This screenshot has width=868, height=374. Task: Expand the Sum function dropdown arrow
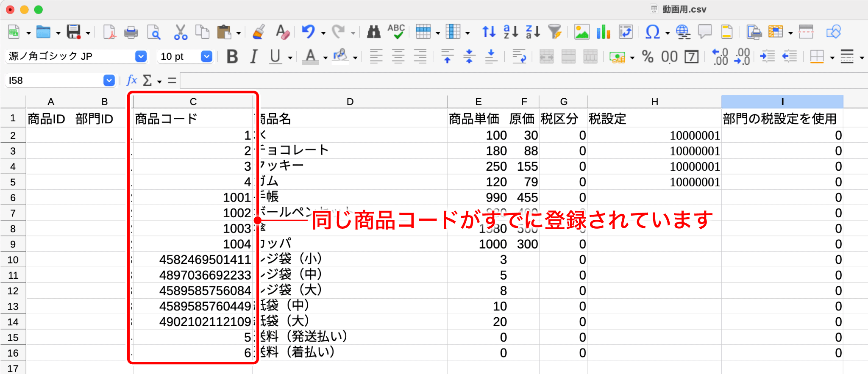[159, 81]
